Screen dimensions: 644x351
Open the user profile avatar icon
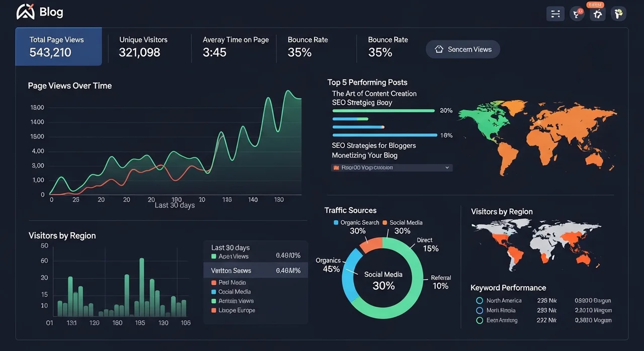[x=618, y=14]
